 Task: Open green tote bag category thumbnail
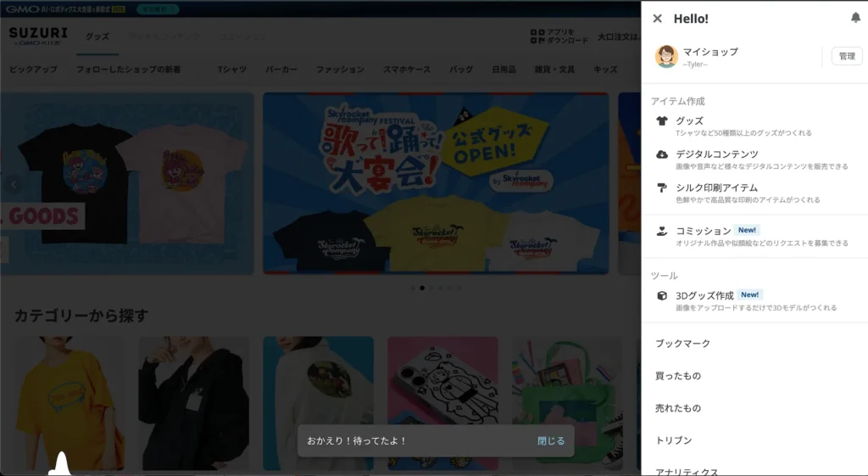567,403
